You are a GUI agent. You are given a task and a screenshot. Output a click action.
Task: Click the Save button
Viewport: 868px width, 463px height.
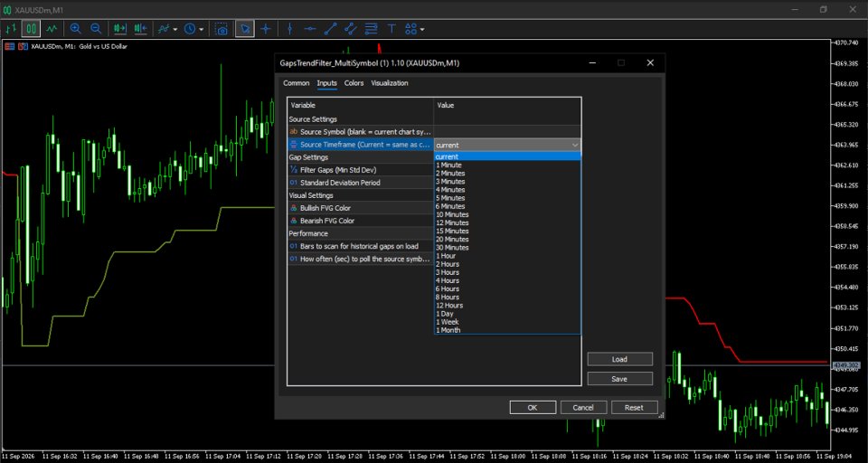[x=619, y=379]
